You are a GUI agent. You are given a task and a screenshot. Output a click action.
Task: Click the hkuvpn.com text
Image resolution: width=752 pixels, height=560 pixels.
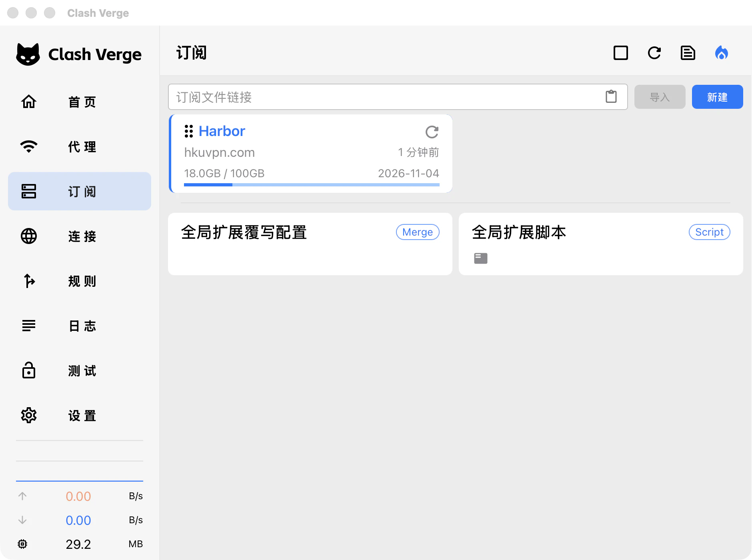[x=220, y=152]
